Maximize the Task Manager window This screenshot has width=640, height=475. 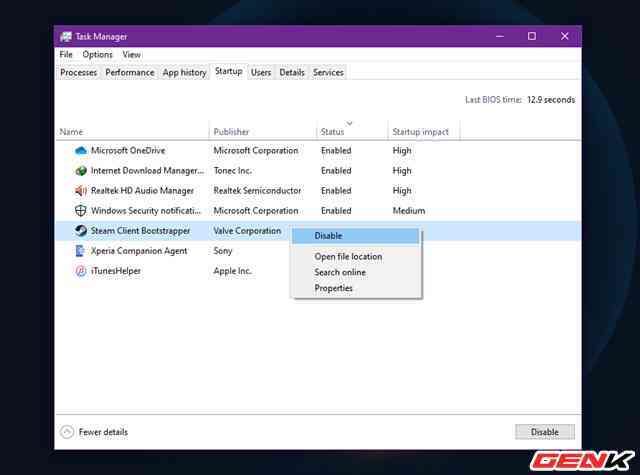532,36
